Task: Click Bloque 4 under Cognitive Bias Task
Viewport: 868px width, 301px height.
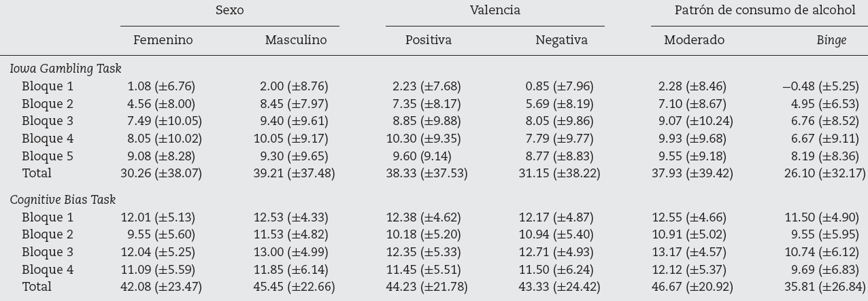Action: tap(48, 269)
